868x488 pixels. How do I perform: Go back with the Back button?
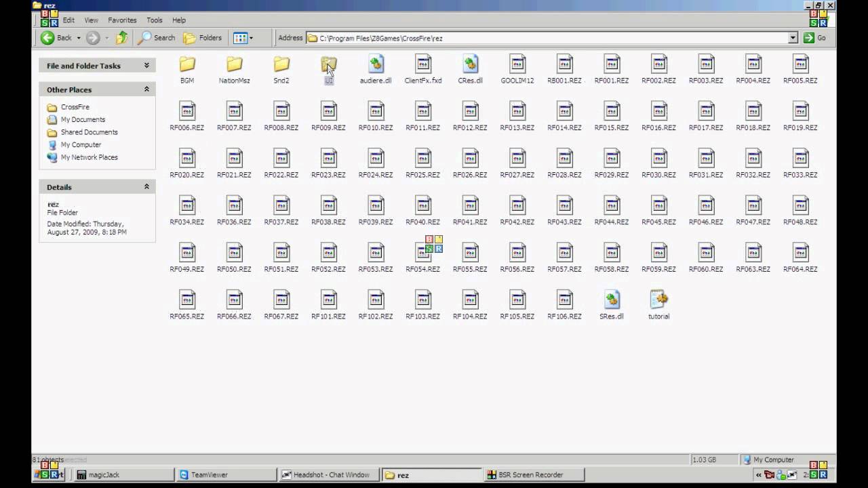tap(56, 38)
